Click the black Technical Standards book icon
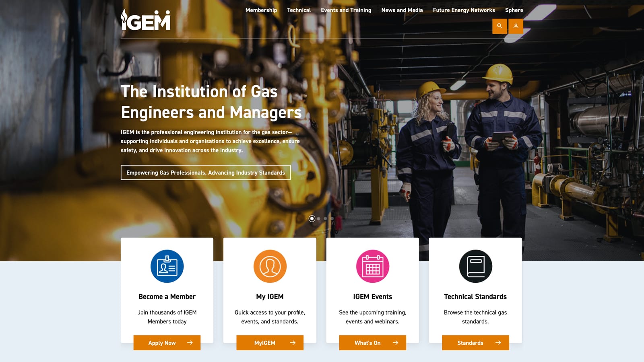Viewport: 644px width, 362px height. coord(475,266)
